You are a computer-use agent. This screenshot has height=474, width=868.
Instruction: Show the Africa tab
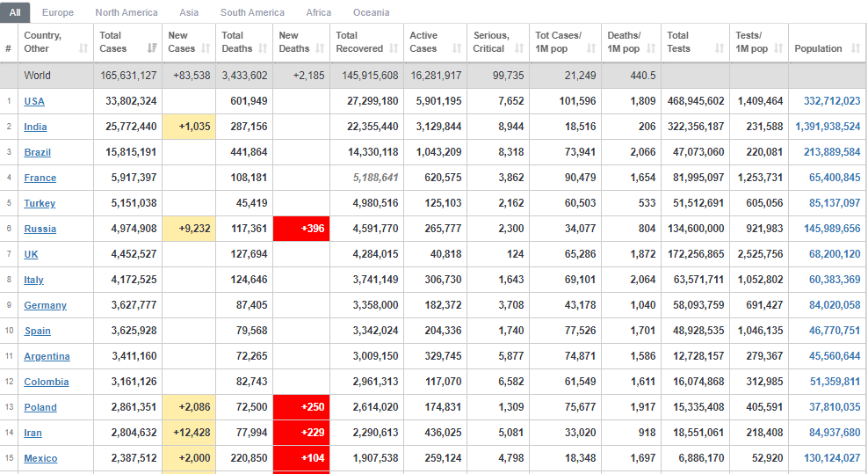[x=319, y=12]
